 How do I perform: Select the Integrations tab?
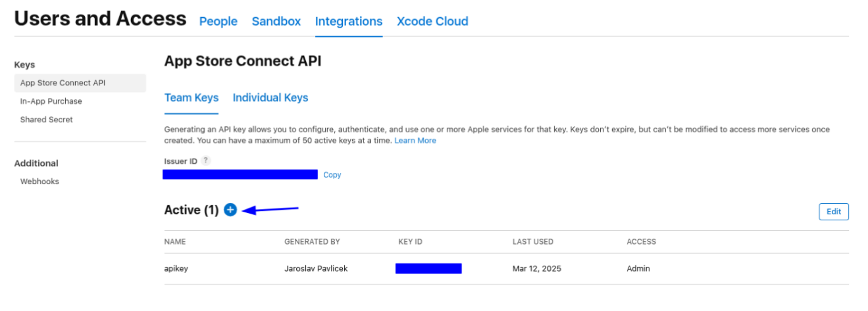click(x=348, y=21)
